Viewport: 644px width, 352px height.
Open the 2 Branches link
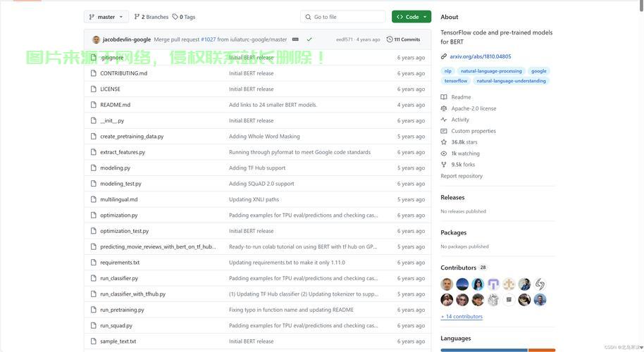pyautogui.click(x=151, y=17)
